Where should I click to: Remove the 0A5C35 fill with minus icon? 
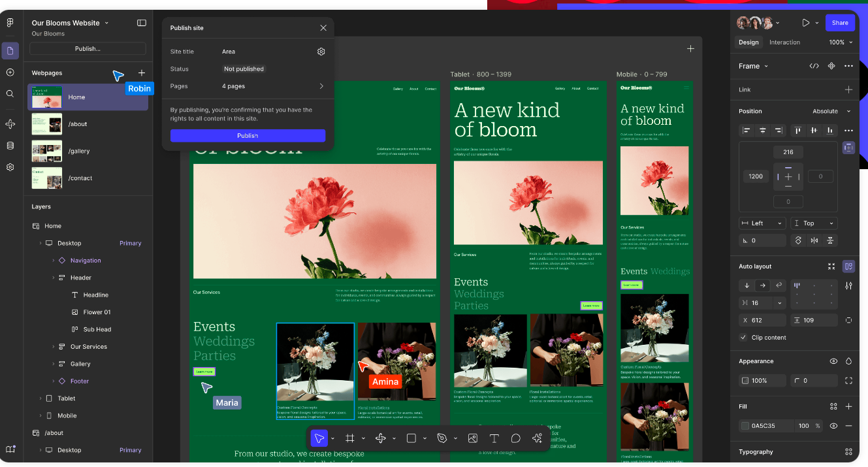[848, 426]
